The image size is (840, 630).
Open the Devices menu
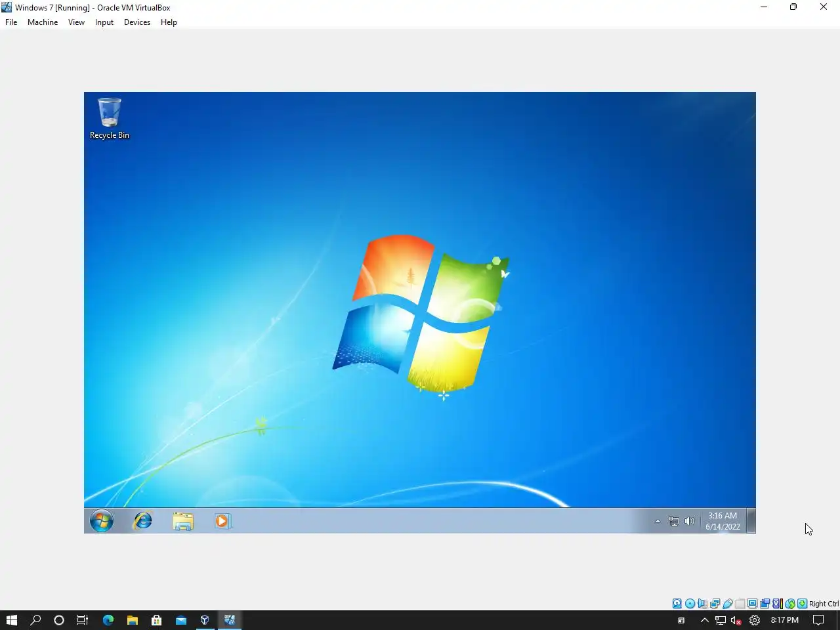137,22
